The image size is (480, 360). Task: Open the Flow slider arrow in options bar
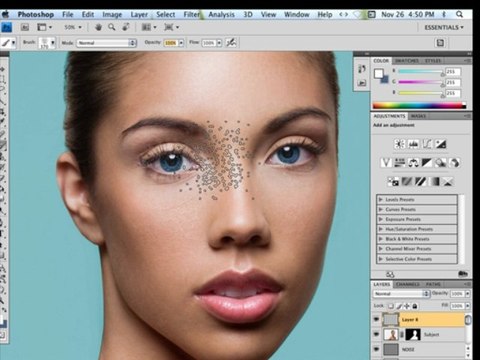pyautogui.click(x=219, y=43)
